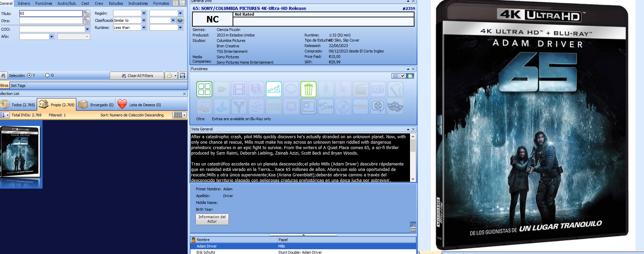Open the Less than runtime dropdown

point(144,28)
